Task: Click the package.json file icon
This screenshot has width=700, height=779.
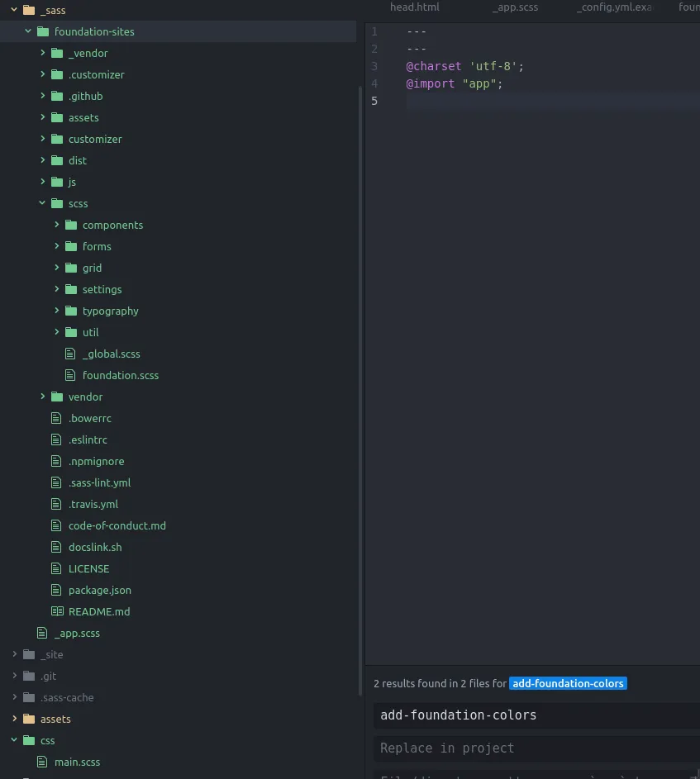Action: [57, 590]
